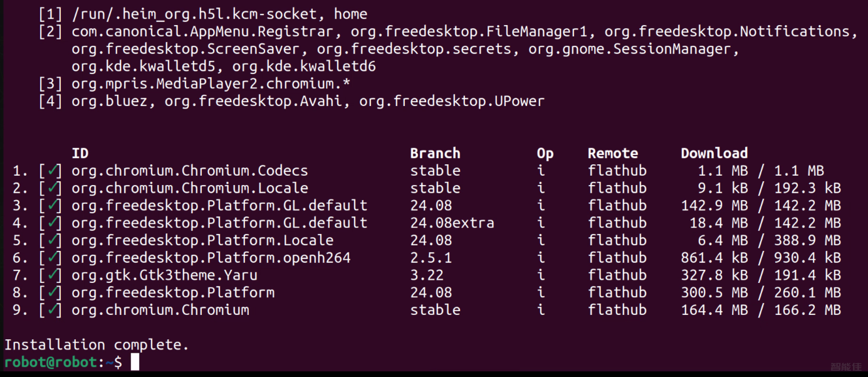868x377 pixels.
Task: Click the Branch column header
Action: (x=435, y=153)
